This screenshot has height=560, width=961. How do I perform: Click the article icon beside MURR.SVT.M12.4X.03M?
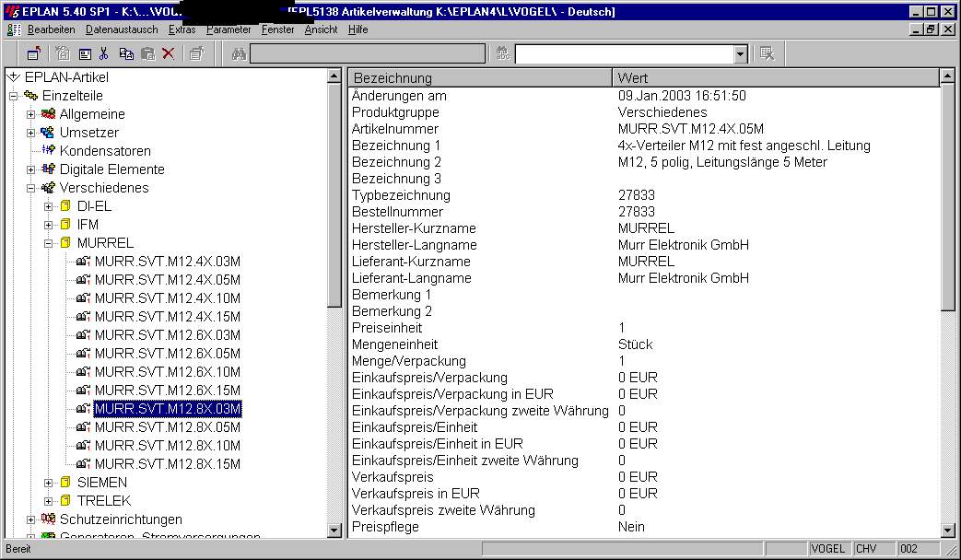83,261
